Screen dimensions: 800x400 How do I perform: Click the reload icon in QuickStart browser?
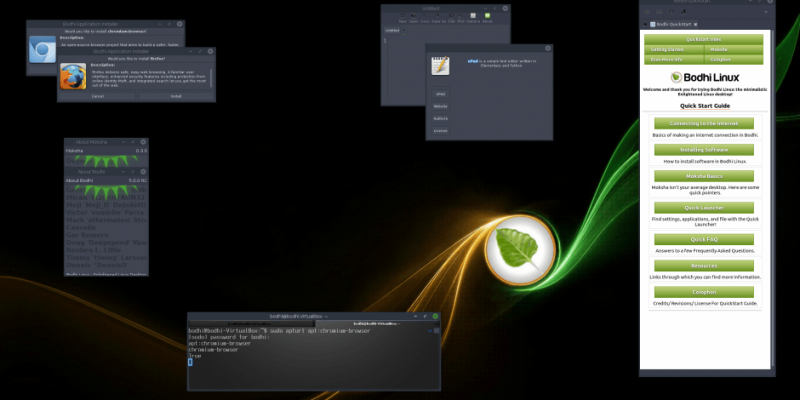click(x=671, y=12)
